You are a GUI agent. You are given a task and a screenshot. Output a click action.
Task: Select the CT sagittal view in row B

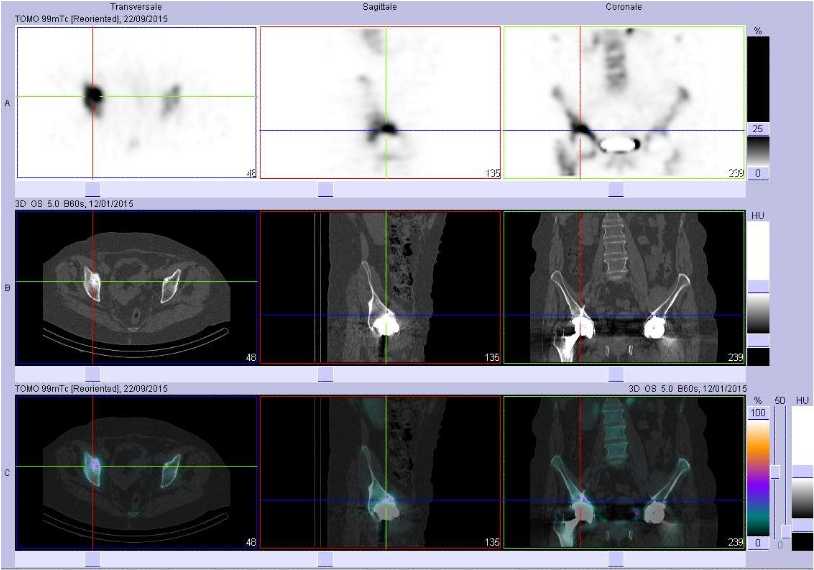pyautogui.click(x=381, y=288)
